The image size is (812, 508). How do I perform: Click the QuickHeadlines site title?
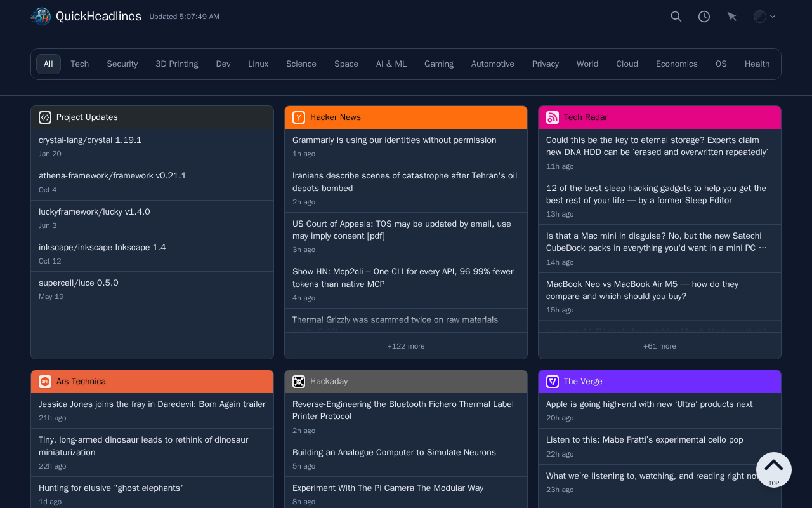(x=98, y=17)
